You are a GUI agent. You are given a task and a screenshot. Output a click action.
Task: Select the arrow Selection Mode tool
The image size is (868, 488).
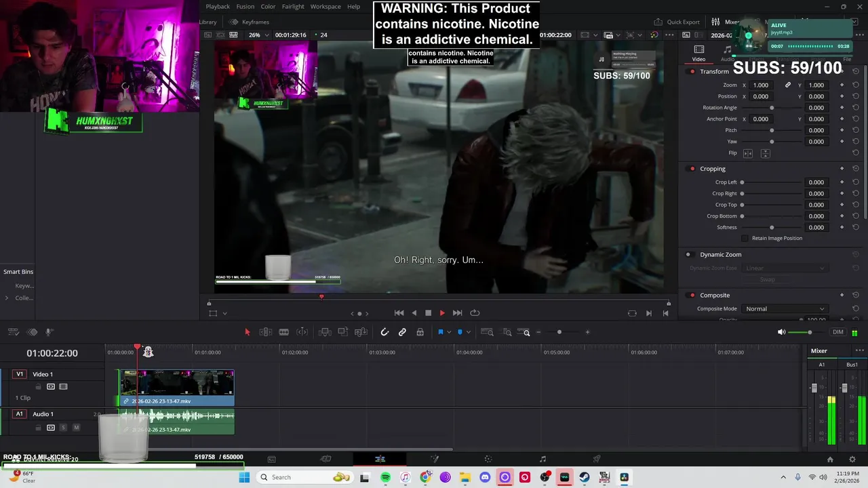(x=247, y=332)
